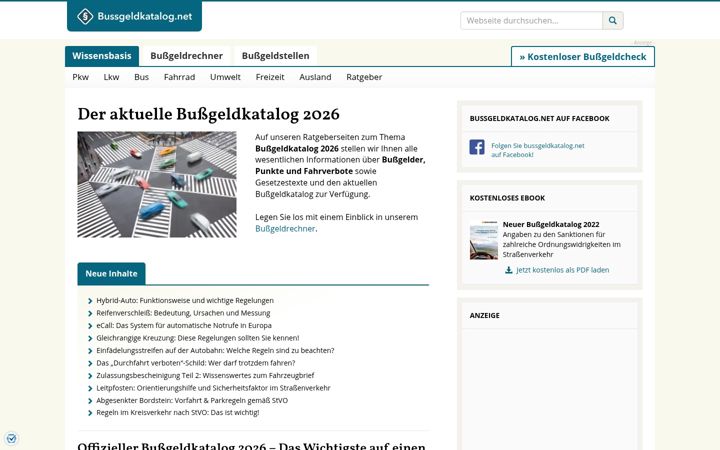Follow the Bußgeldrechner text link
The height and width of the screenshot is (450, 720).
pos(285,229)
